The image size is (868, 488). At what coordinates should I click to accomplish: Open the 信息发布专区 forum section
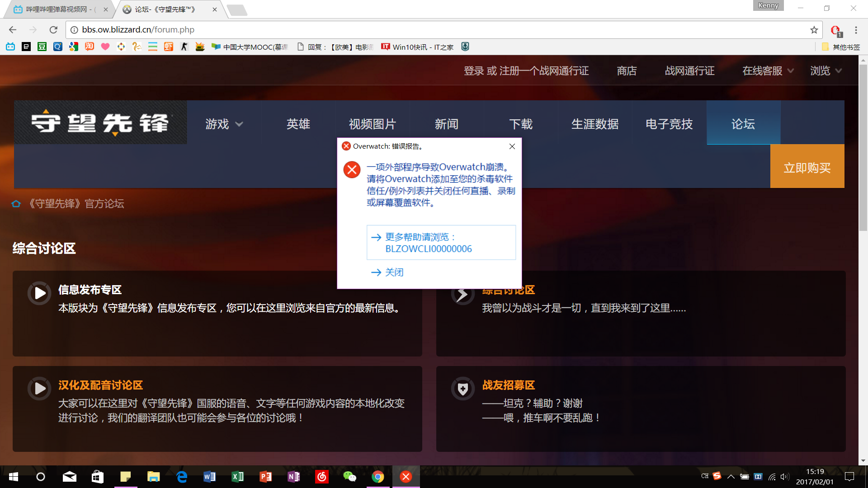click(x=90, y=290)
